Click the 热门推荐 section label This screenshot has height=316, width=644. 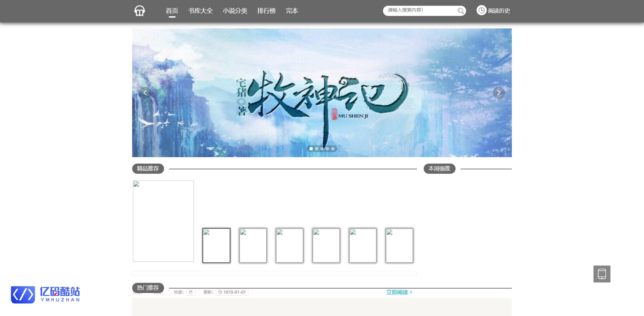point(148,288)
